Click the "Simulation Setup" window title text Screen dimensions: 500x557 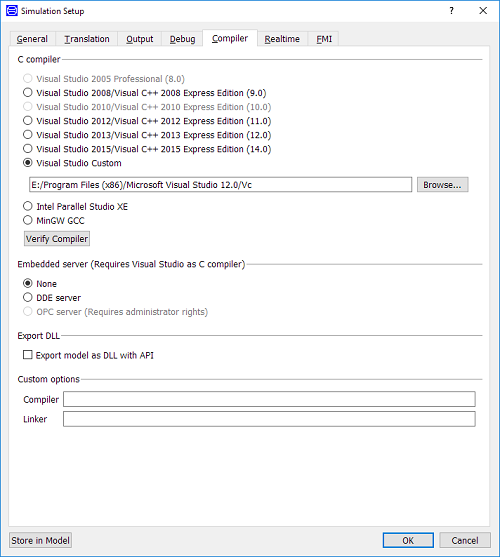coord(53,11)
